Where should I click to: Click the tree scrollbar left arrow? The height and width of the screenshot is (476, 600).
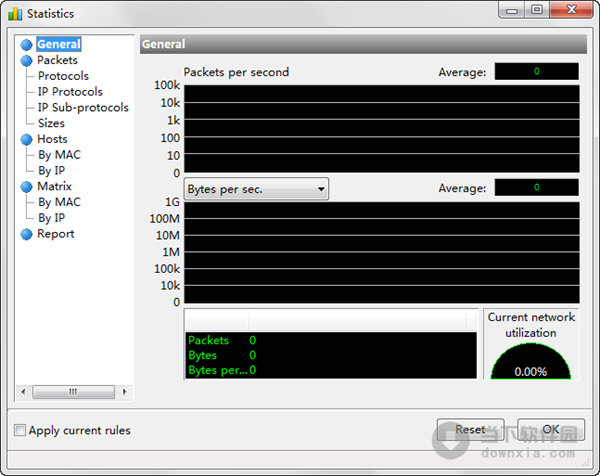[24, 392]
